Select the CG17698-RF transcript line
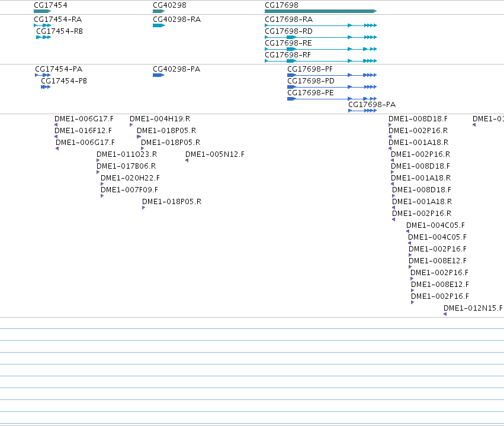Screen dimensions: 504x426 [x=320, y=61]
